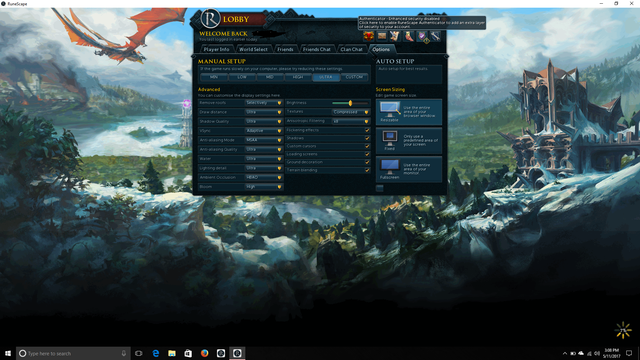Screen dimensions: 640x360
Task: Toggle the Ground decoration checkbox
Action: pos(367,162)
